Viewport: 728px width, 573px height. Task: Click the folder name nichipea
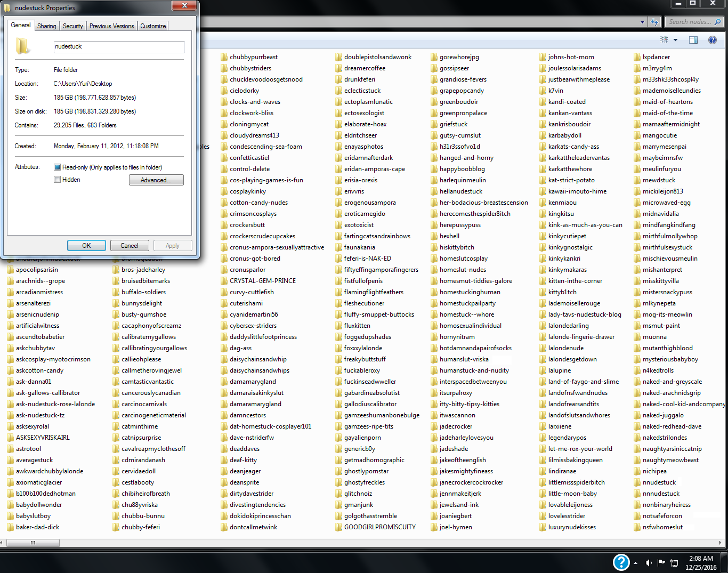tap(654, 471)
